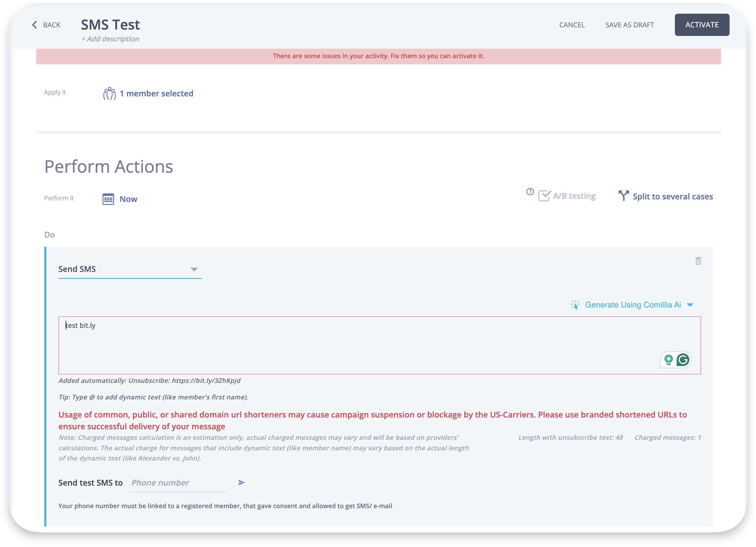Open the 1 member selected link
Screen dimensions: 756x547
pos(156,93)
